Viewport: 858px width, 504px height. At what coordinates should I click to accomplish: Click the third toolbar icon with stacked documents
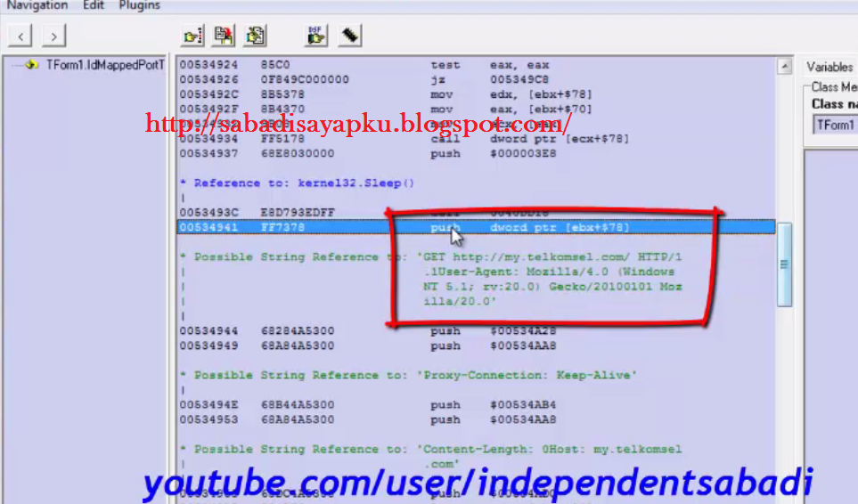256,36
